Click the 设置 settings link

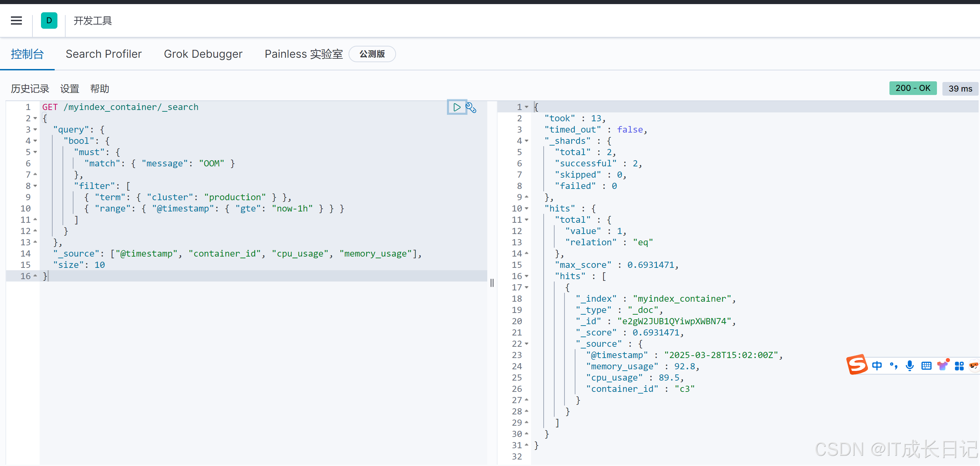point(70,88)
